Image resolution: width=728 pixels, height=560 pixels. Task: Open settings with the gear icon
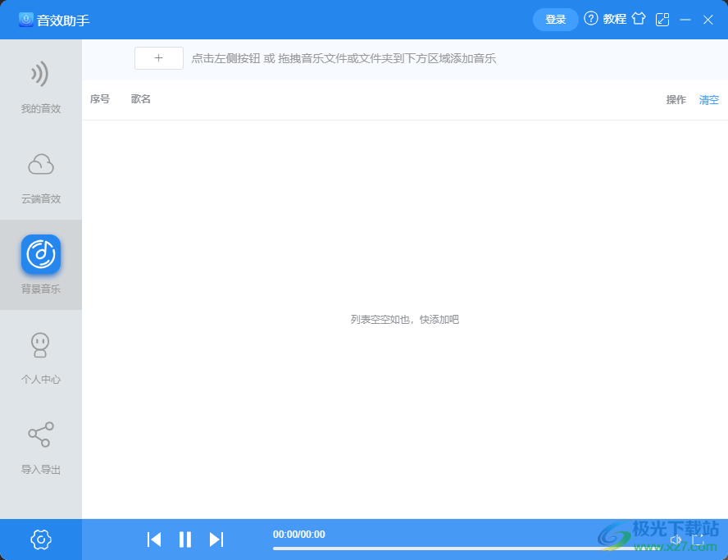(40, 540)
